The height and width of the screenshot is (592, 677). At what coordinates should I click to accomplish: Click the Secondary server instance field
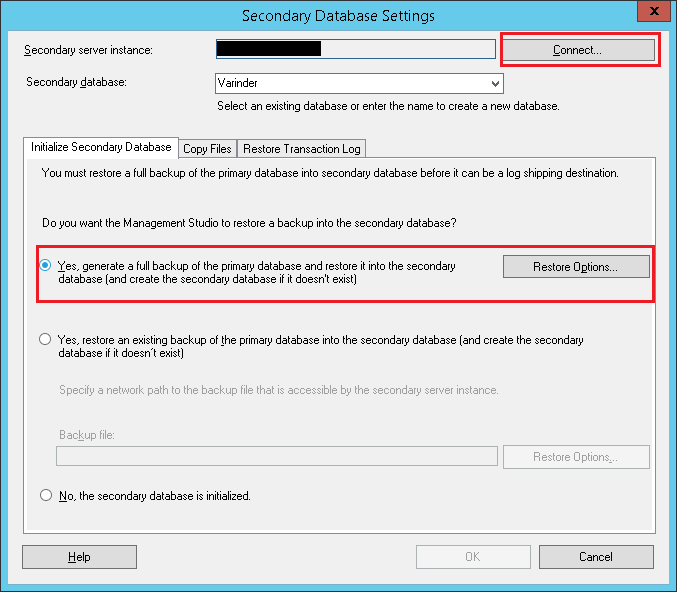click(356, 49)
